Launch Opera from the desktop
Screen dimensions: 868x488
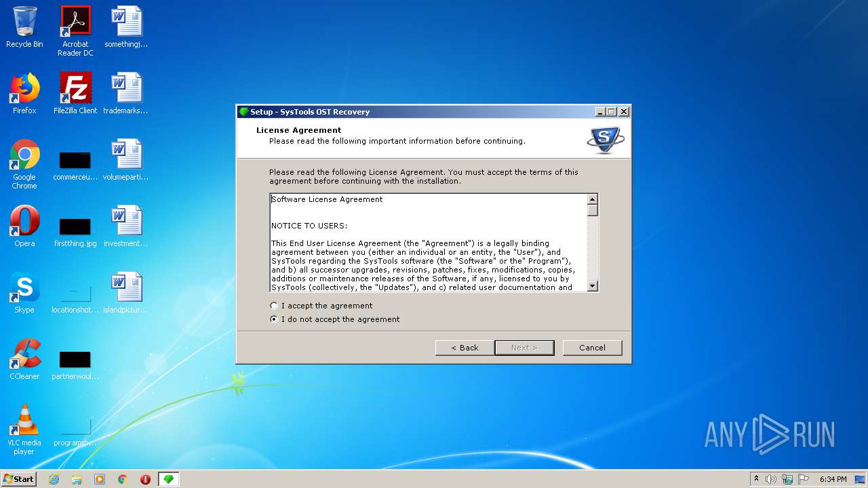(x=24, y=226)
